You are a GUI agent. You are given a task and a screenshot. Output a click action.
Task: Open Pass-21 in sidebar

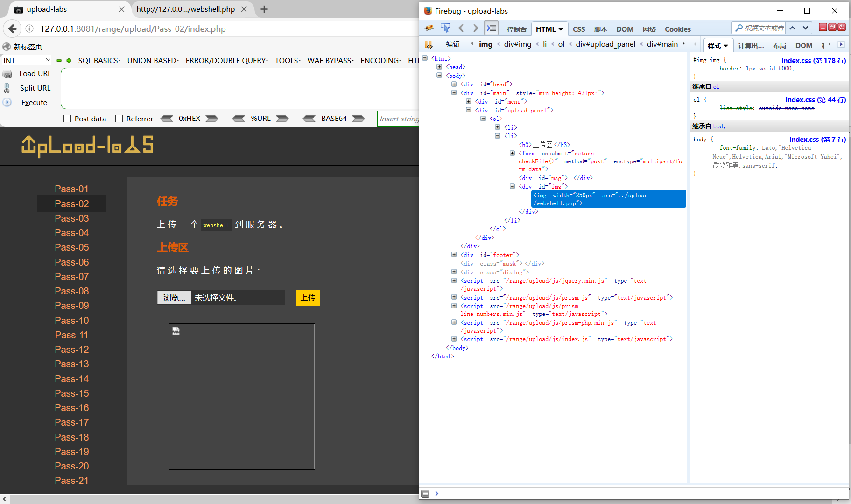[x=71, y=481]
